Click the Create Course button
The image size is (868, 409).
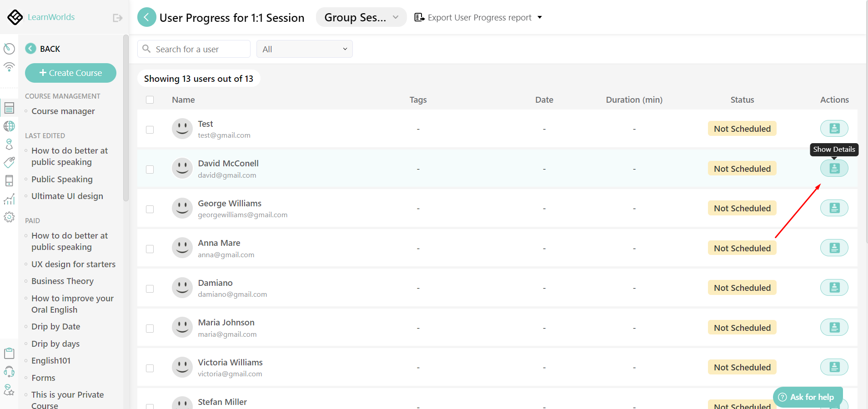(x=70, y=73)
